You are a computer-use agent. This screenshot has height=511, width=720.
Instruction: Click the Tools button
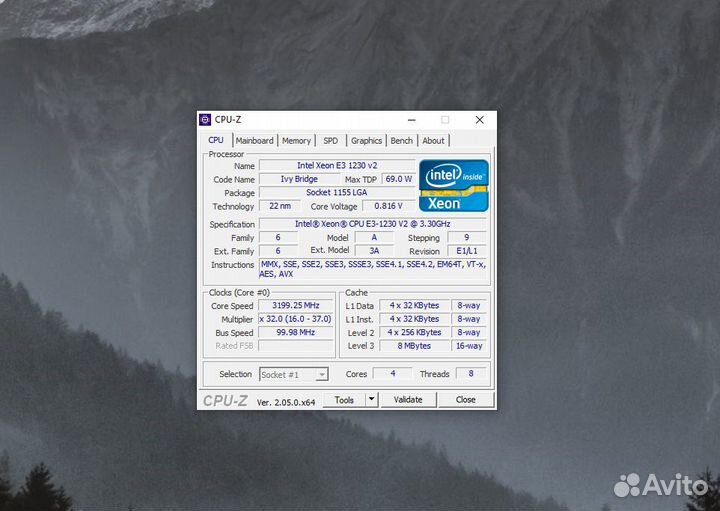(344, 400)
